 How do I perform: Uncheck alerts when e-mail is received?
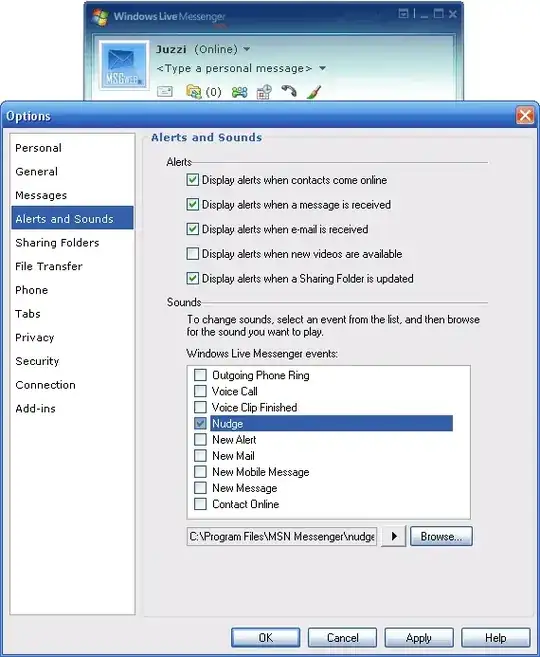[x=192, y=229]
